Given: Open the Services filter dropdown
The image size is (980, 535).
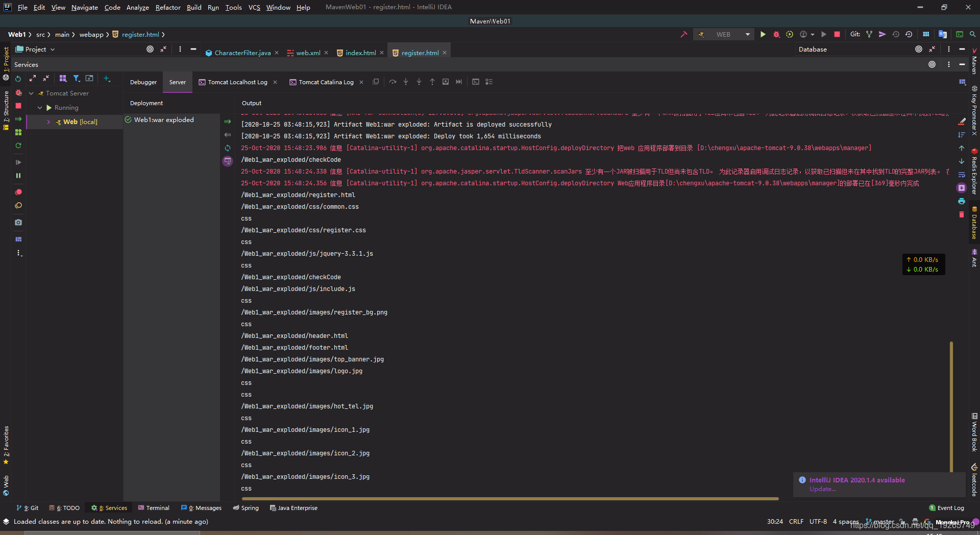Looking at the screenshot, I should [x=76, y=78].
